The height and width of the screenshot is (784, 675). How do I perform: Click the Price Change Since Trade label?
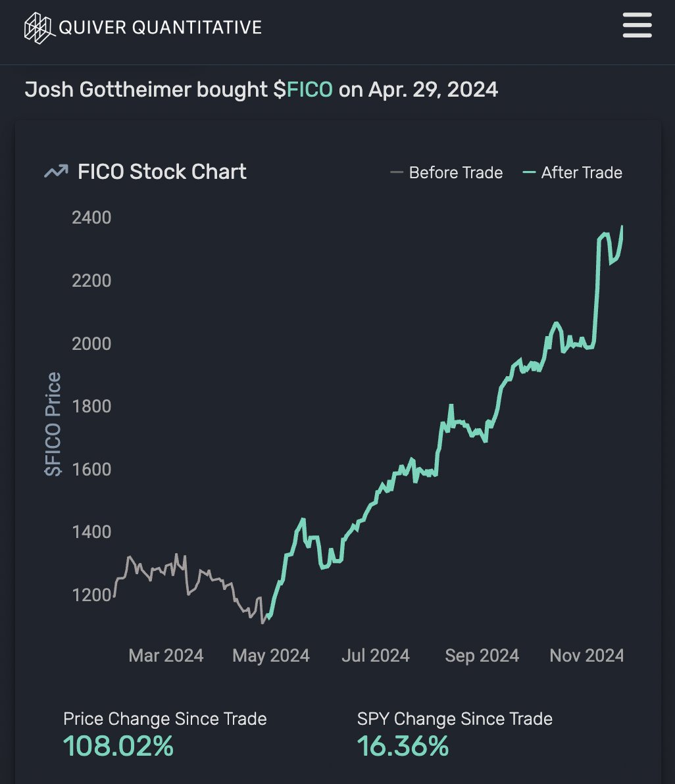click(x=165, y=719)
